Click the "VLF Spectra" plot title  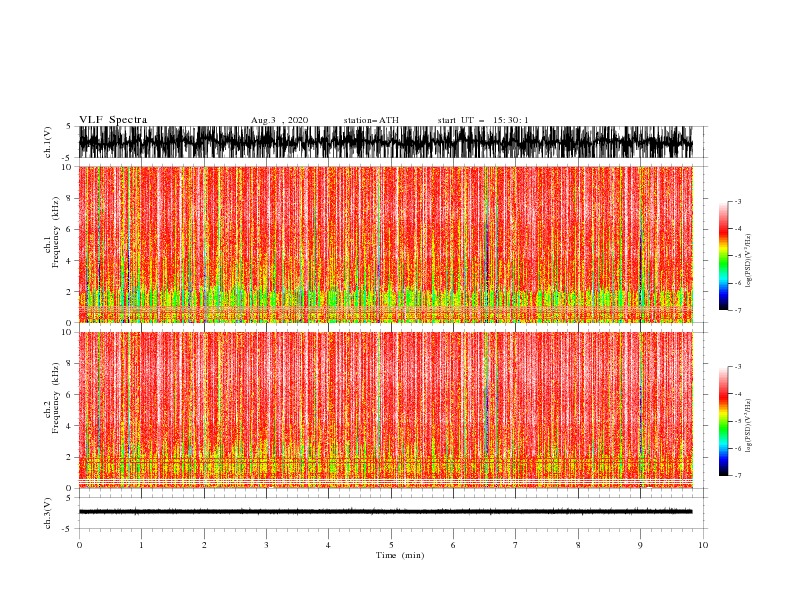click(113, 120)
